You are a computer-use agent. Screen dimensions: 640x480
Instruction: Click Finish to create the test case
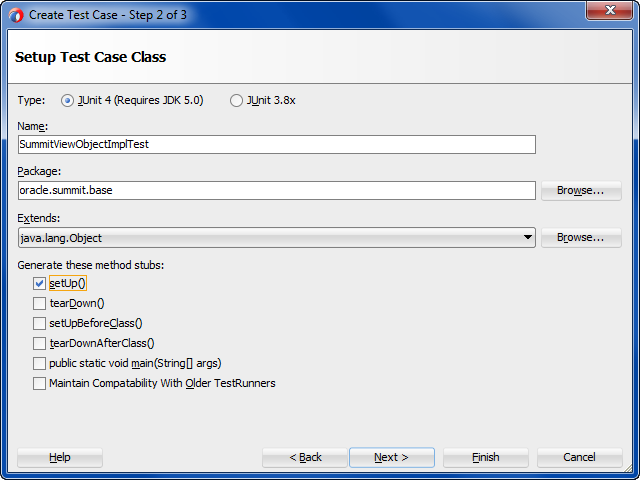click(x=486, y=458)
